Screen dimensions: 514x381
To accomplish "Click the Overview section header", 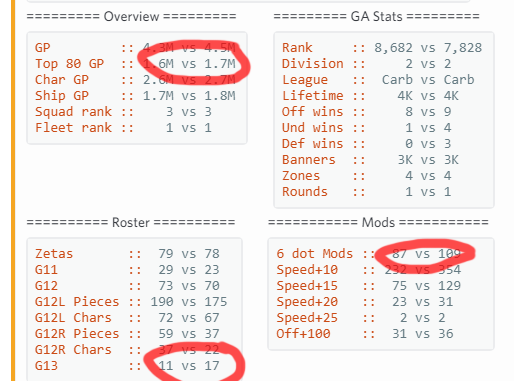I will point(131,16).
